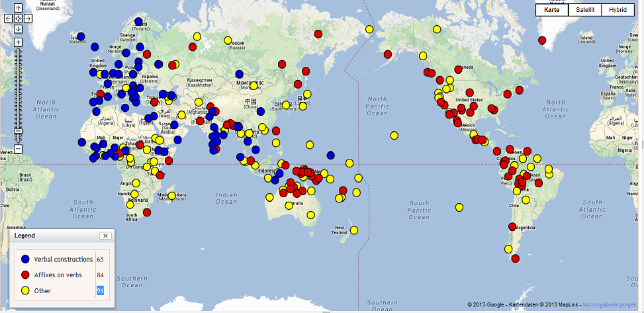Click the center reset pan button
The width and height of the screenshot is (644, 313).
click(x=18, y=19)
